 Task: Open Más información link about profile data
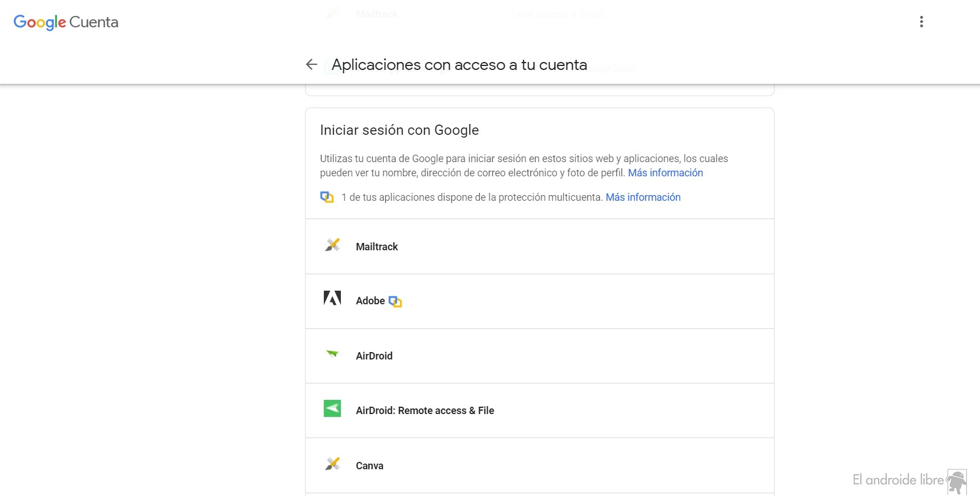click(x=665, y=173)
